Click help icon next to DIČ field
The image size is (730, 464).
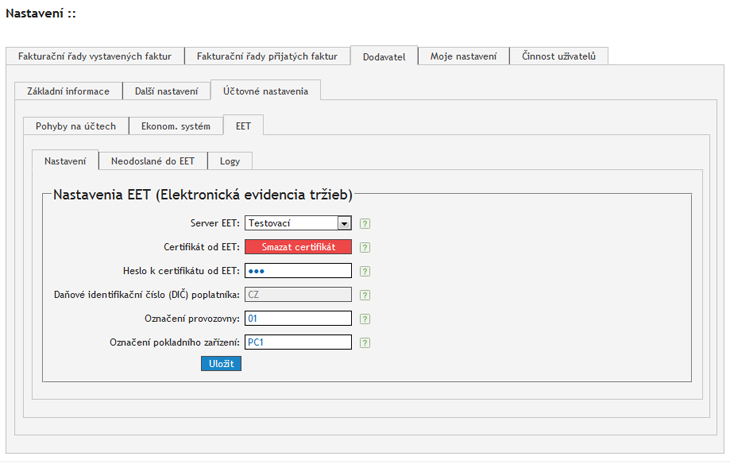click(365, 295)
